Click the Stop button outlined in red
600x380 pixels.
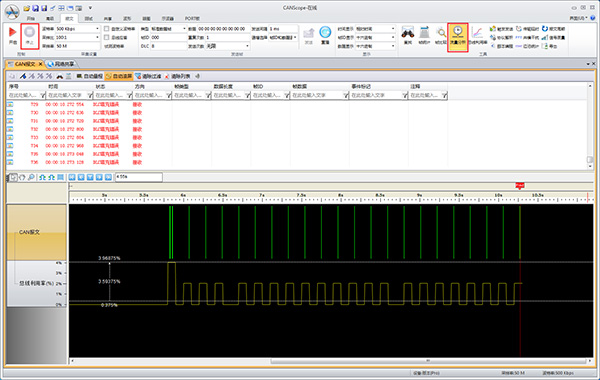pyautogui.click(x=29, y=36)
